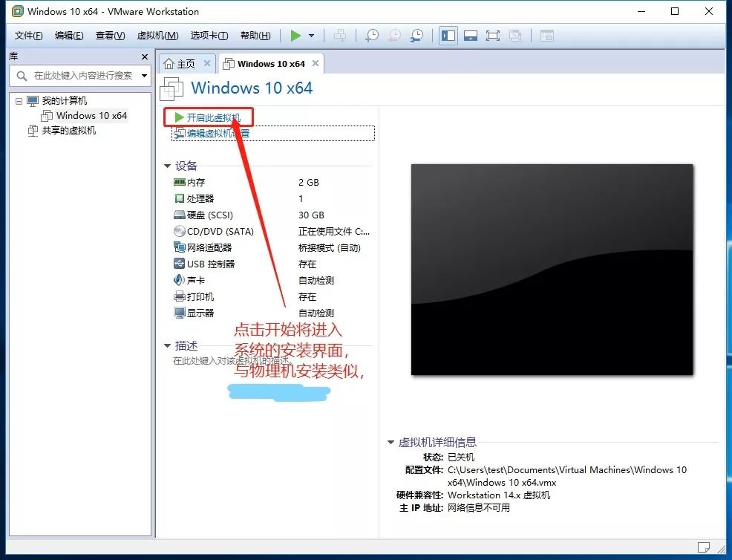Collapse the 我的计算机 tree node
Viewport: 732px width, 560px height.
tap(19, 101)
